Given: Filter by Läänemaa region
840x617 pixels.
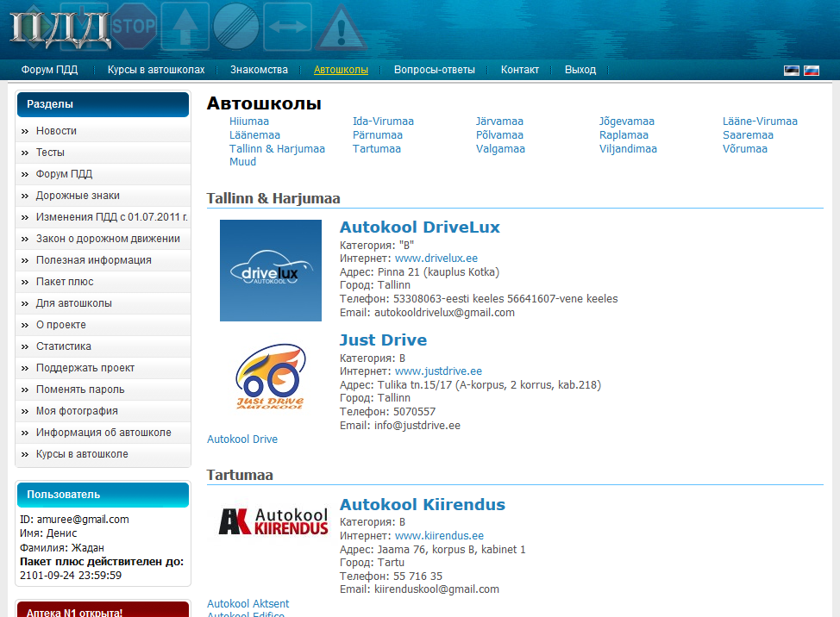Looking at the screenshot, I should coord(254,135).
